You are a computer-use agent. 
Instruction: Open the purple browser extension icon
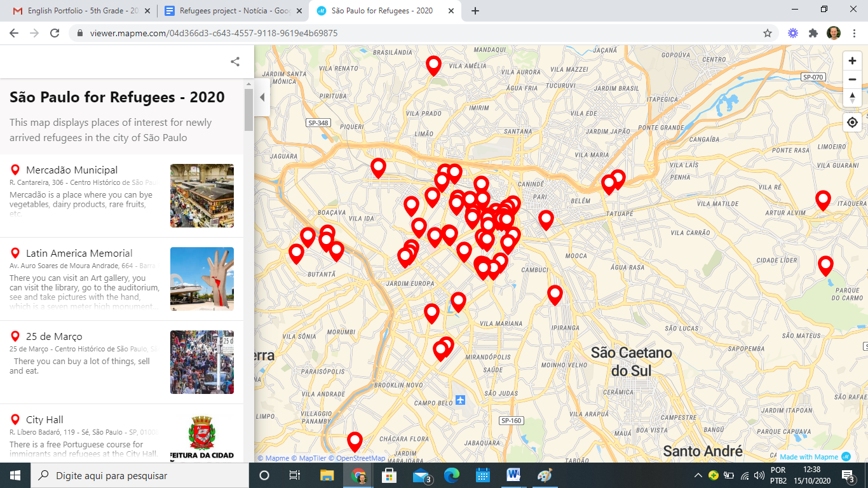click(793, 33)
